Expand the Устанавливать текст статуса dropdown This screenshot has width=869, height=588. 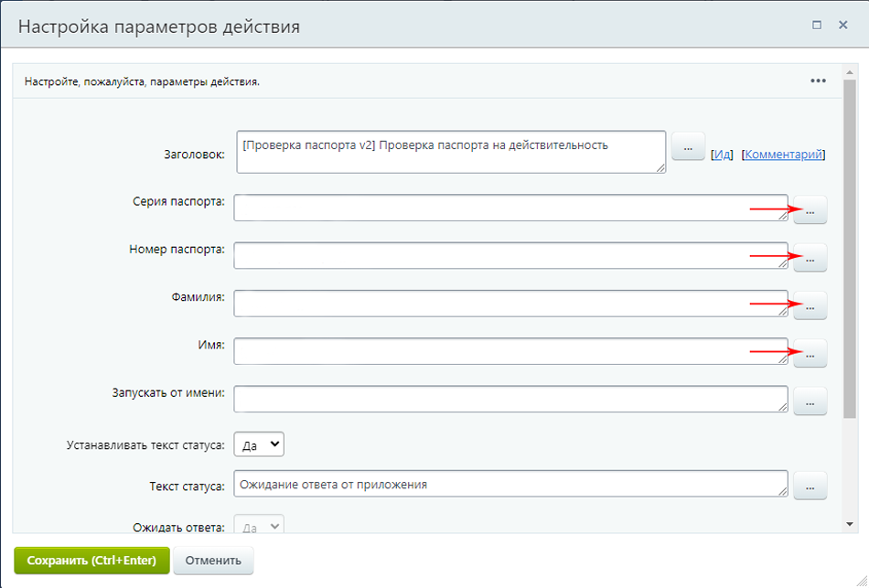(x=260, y=444)
